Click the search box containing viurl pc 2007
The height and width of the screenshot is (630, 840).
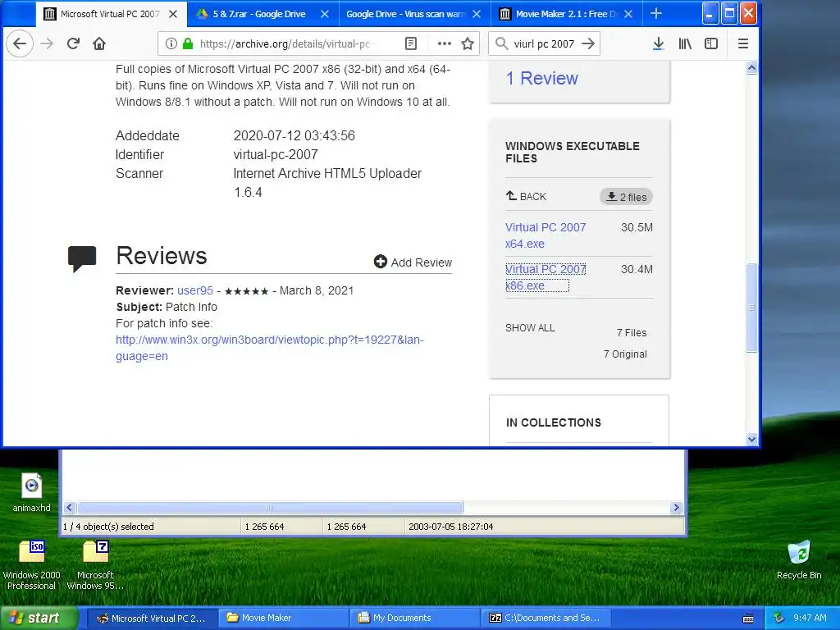point(544,43)
